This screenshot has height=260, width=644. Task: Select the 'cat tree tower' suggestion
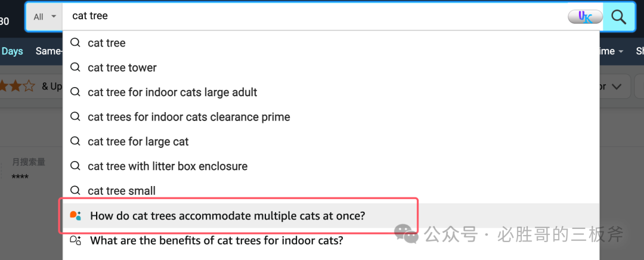(x=330, y=67)
